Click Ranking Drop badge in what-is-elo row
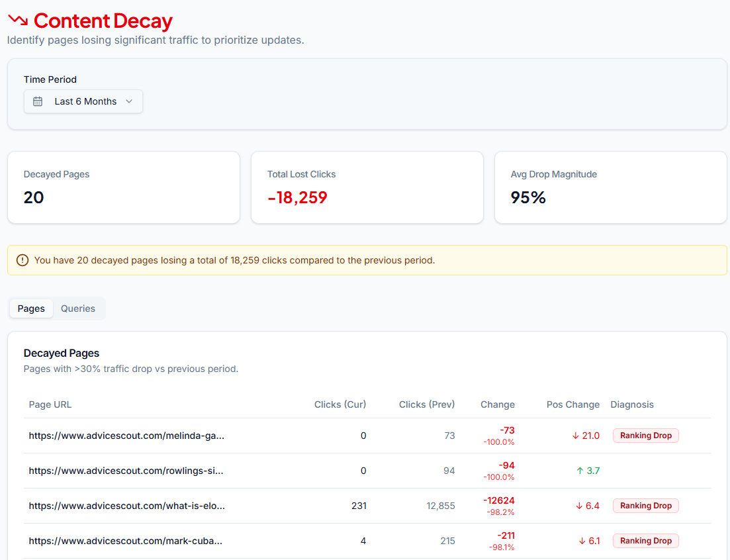This screenshot has width=730, height=560. [645, 506]
